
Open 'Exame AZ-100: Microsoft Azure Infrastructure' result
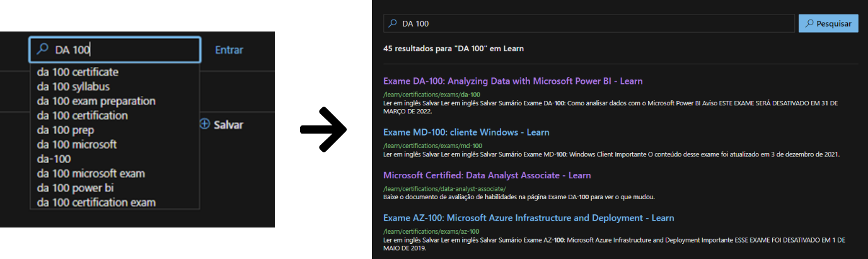click(x=528, y=218)
